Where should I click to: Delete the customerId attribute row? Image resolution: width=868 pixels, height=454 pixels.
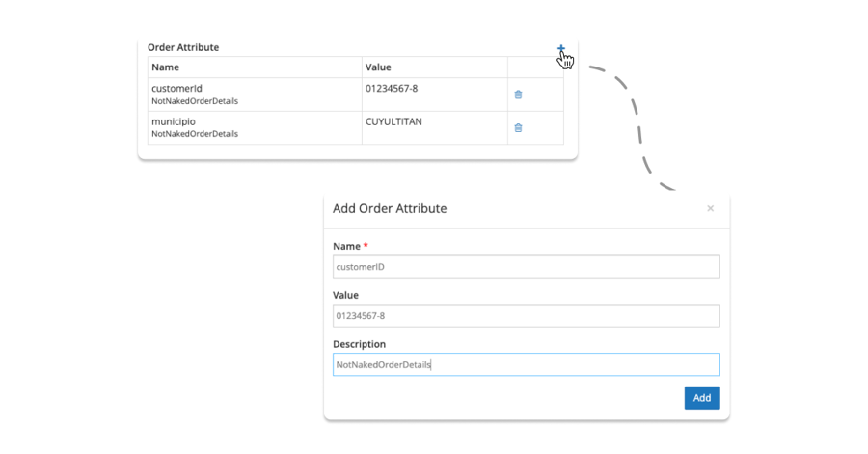pyautogui.click(x=518, y=94)
